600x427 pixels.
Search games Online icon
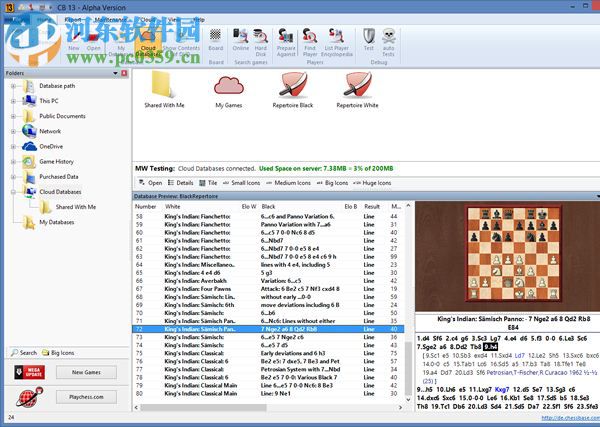click(x=241, y=40)
